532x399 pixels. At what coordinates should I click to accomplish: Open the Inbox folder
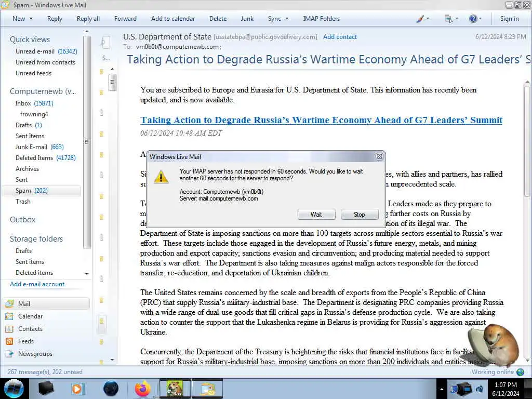34,103
